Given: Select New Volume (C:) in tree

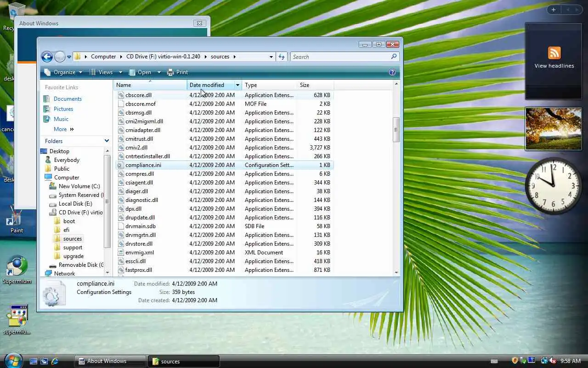Looking at the screenshot, I should click(79, 186).
